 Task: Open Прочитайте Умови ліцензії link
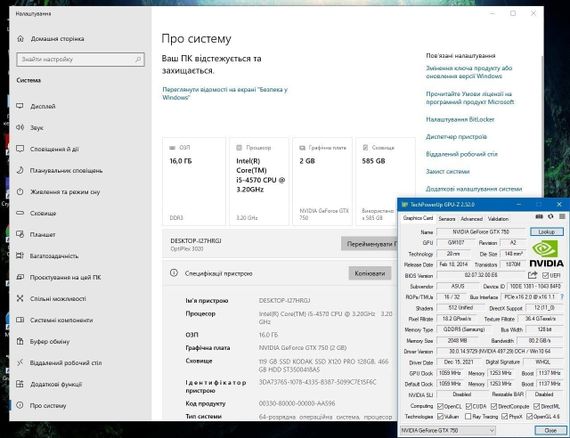pyautogui.click(x=470, y=98)
